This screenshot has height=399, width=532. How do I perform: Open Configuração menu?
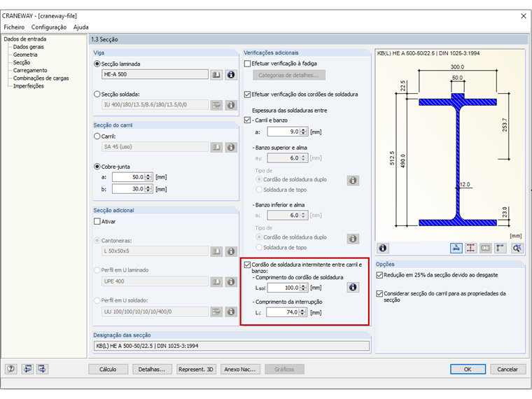pos(49,27)
